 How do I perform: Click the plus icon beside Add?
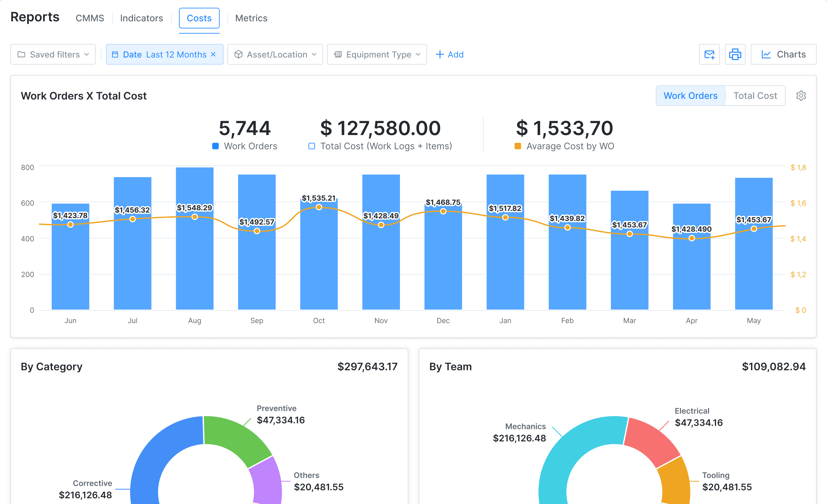(x=439, y=54)
